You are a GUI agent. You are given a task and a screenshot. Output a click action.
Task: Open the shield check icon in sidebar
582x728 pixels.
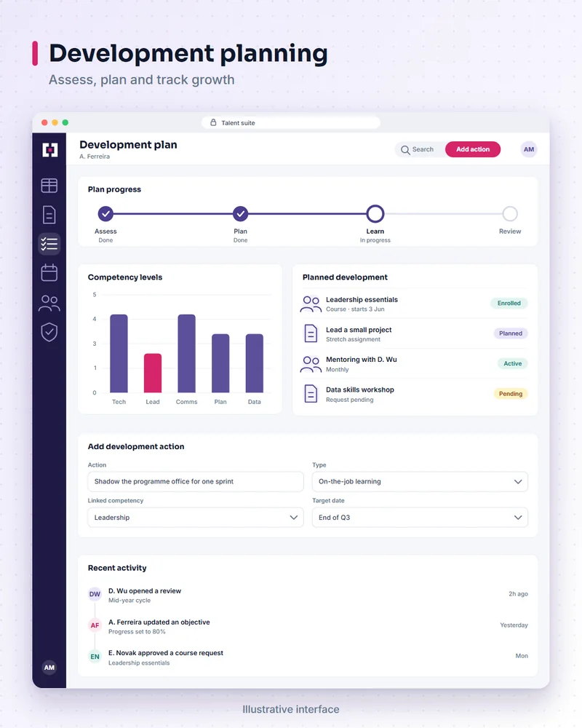pos(49,332)
